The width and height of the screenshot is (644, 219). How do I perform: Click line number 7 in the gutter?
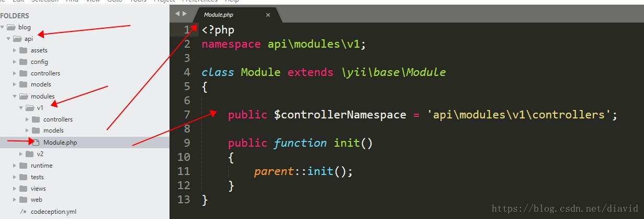(187, 114)
